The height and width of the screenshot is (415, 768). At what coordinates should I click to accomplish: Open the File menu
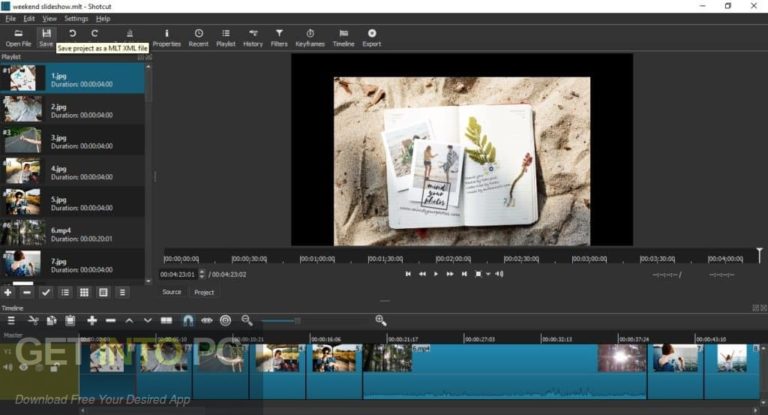(11, 19)
